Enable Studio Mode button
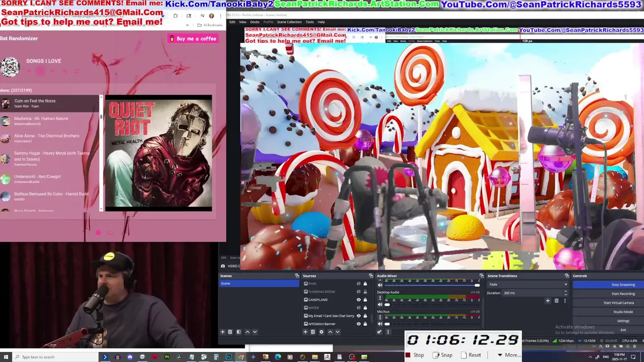644x362 pixels. tap(608, 312)
